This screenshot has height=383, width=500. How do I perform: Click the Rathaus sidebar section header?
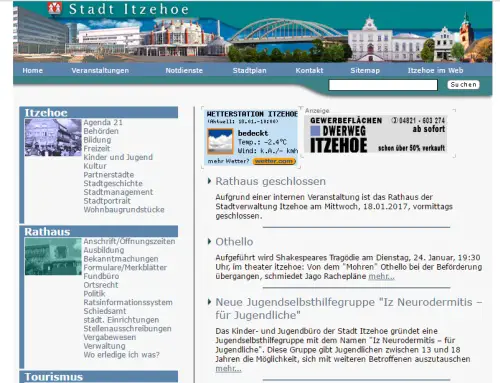pos(99,231)
